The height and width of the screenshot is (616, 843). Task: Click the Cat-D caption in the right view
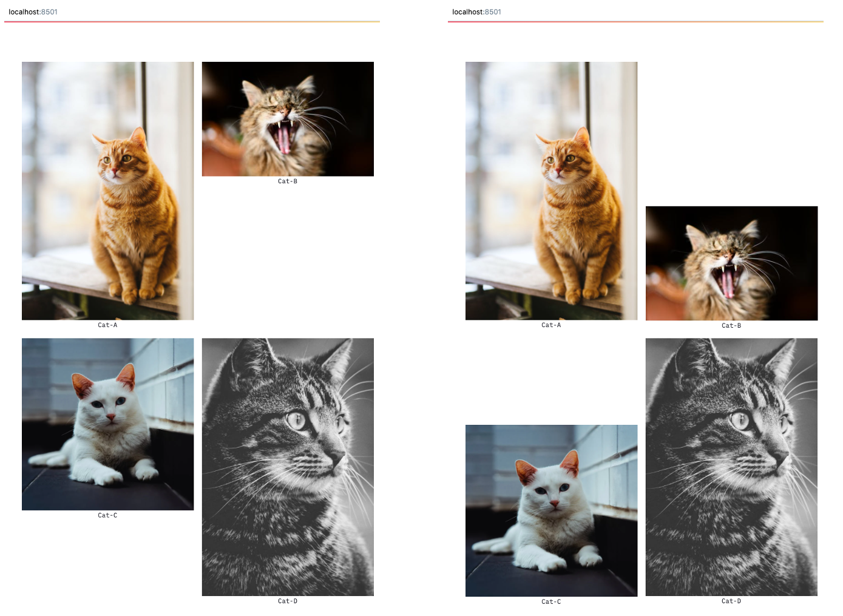click(731, 600)
